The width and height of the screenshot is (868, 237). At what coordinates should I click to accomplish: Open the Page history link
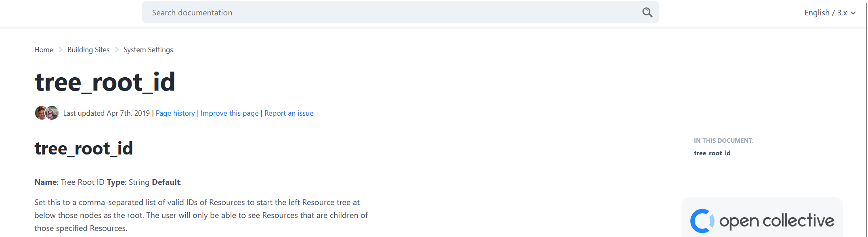175,113
